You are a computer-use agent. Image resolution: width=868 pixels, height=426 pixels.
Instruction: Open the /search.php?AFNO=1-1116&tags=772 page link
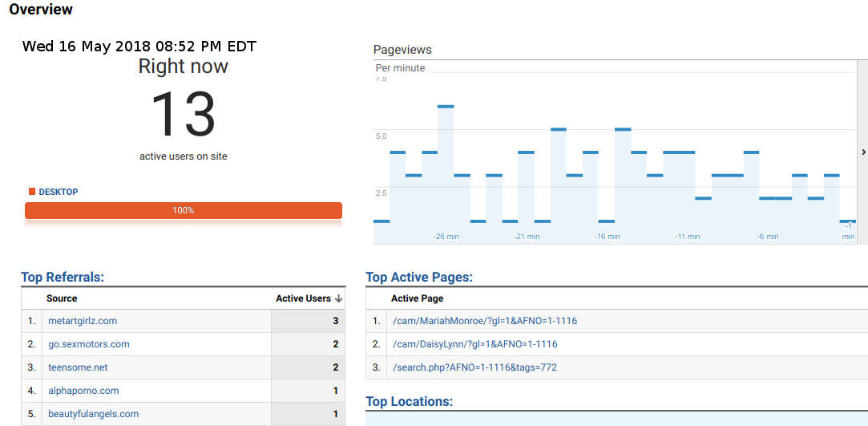[474, 367]
